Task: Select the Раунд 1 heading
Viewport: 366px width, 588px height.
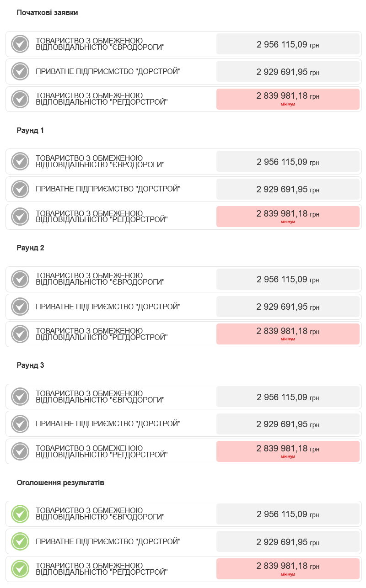Action: tap(30, 130)
